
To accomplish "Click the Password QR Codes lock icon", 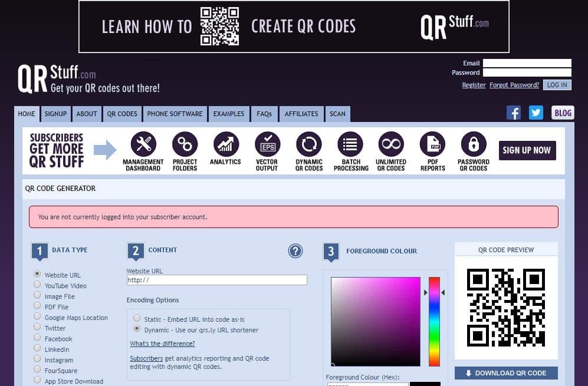I will click(x=474, y=144).
